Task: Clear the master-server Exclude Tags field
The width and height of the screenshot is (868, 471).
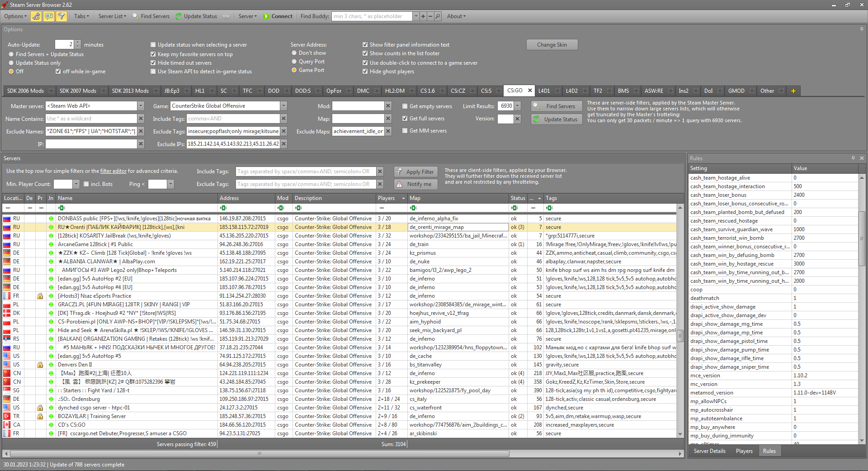Action: pos(283,131)
